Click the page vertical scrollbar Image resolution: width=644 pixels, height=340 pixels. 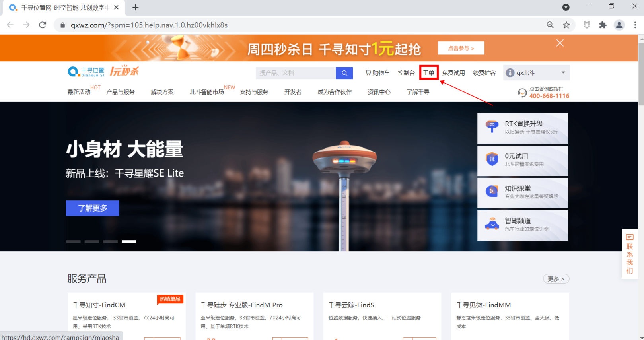click(641, 74)
